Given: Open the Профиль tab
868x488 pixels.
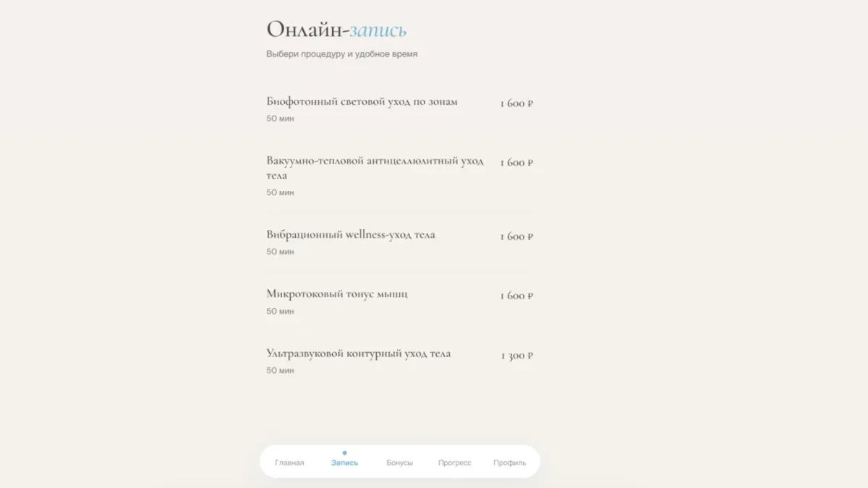Looking at the screenshot, I should point(510,463).
